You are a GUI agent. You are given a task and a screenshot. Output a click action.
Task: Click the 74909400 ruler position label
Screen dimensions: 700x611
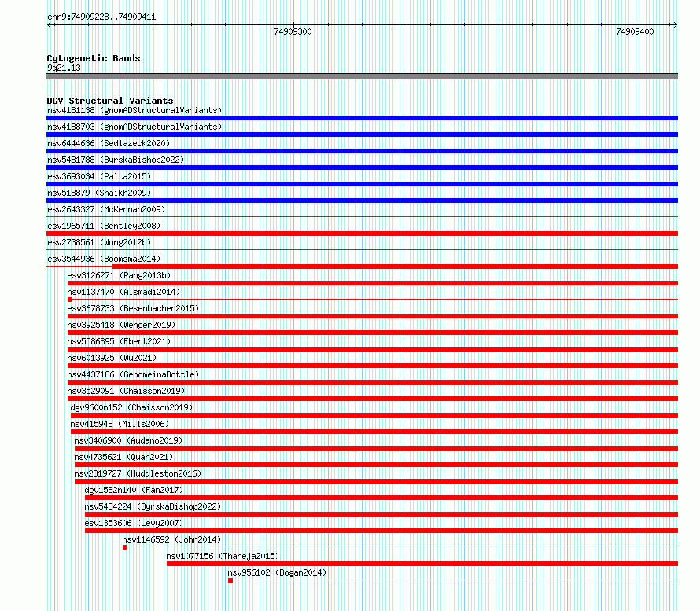(x=635, y=31)
